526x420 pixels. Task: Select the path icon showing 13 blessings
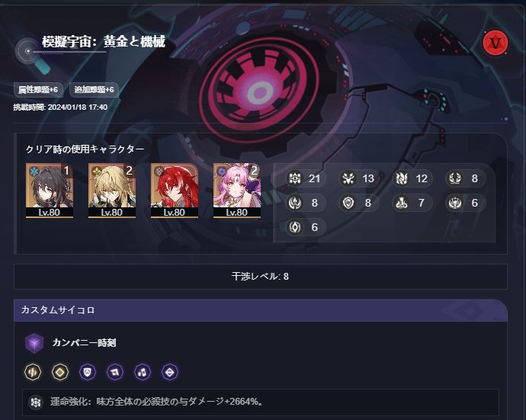[x=348, y=178]
